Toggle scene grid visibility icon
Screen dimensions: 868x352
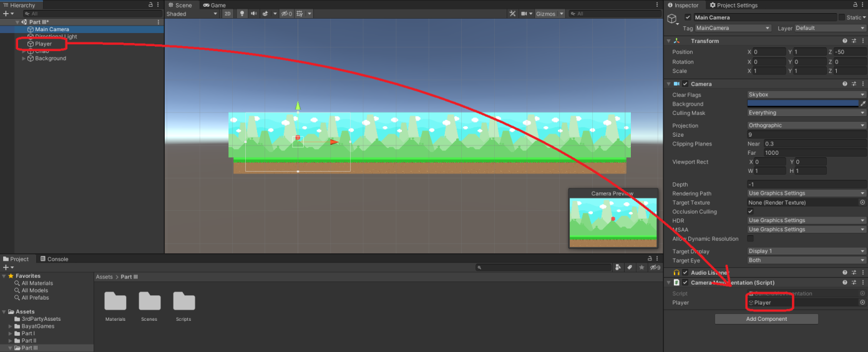pyautogui.click(x=301, y=14)
